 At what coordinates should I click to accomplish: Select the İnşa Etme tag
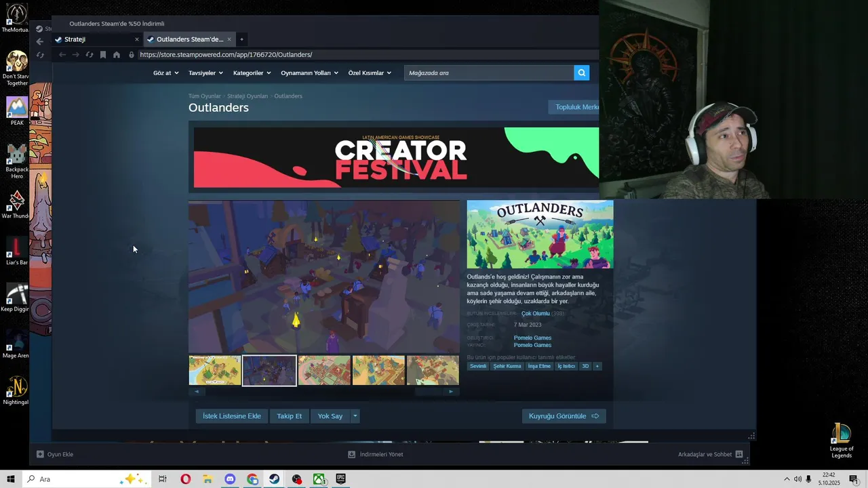click(x=540, y=366)
